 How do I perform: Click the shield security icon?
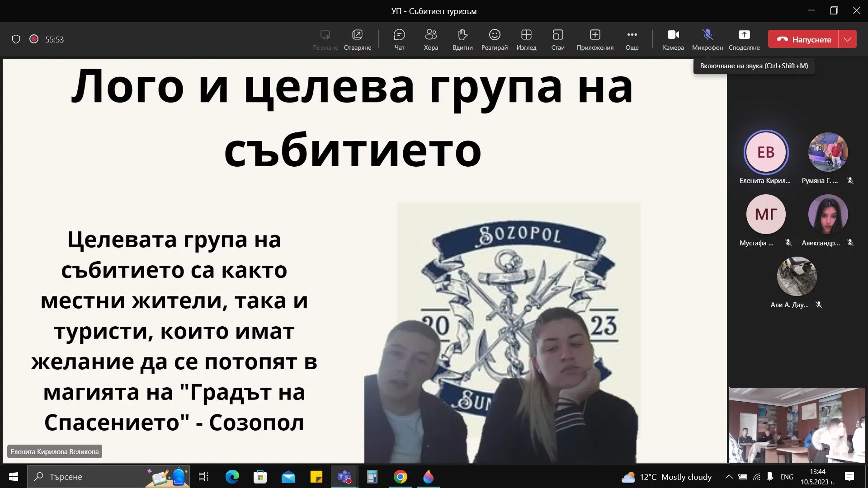click(x=16, y=39)
